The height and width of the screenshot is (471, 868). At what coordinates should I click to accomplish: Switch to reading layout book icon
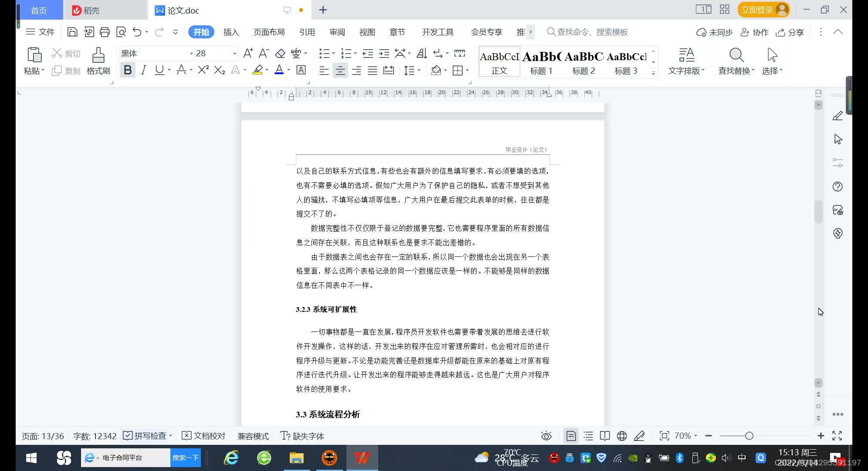click(605, 436)
